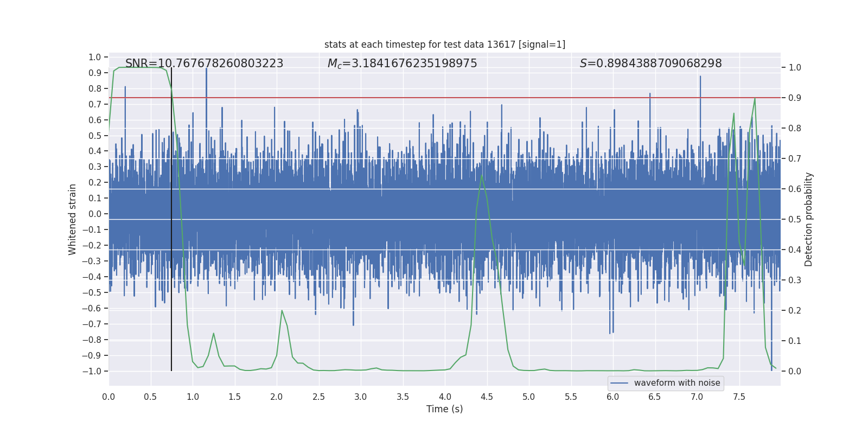Select the −0.4 tick on Whitened strain axis
Screen dimensions: 868x434
[x=92, y=277]
